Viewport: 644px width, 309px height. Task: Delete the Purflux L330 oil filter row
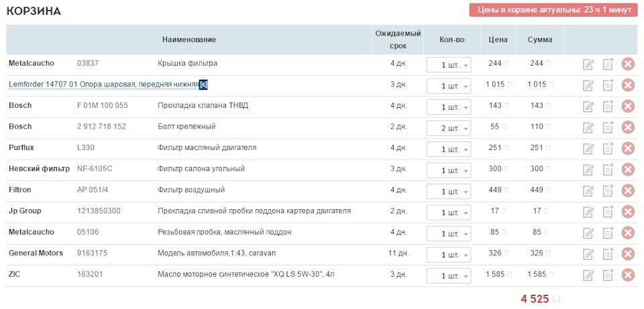(x=628, y=148)
